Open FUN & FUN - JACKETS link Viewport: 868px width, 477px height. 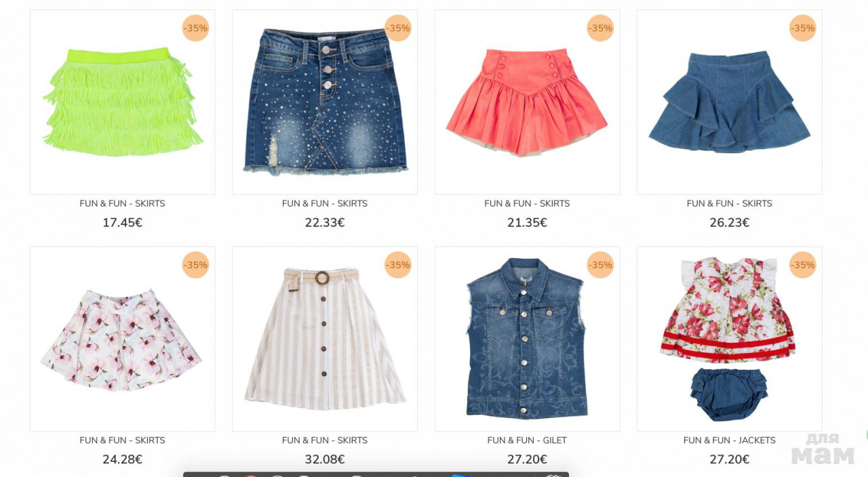[x=730, y=440]
